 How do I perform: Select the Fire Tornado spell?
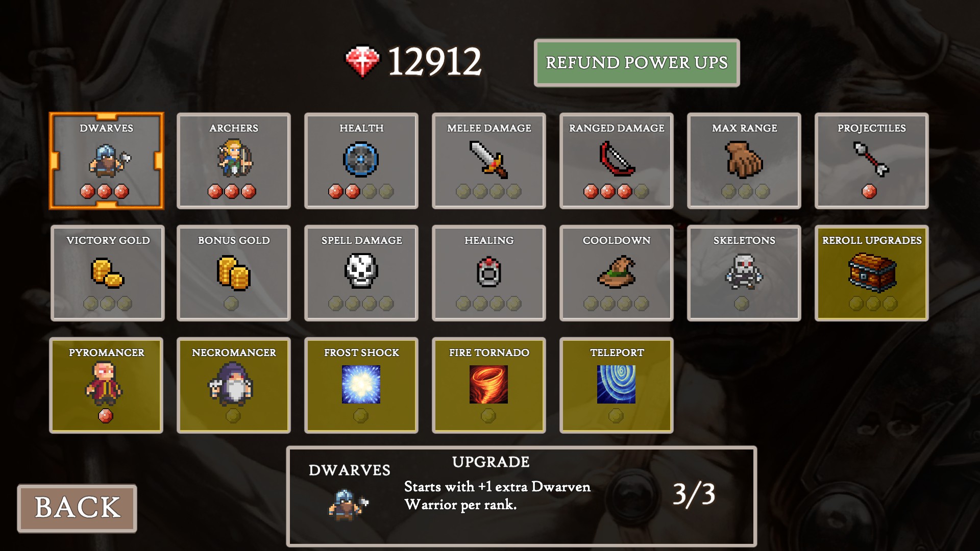click(489, 385)
